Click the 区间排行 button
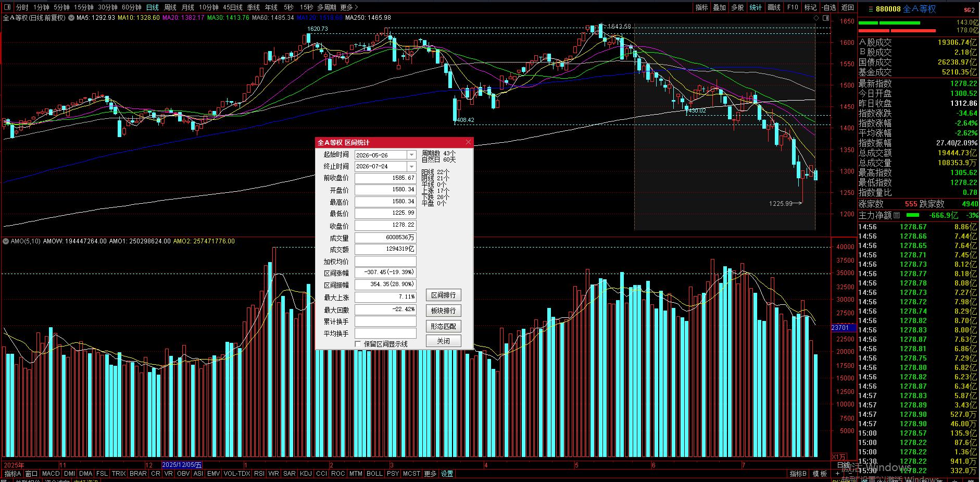 tap(443, 295)
